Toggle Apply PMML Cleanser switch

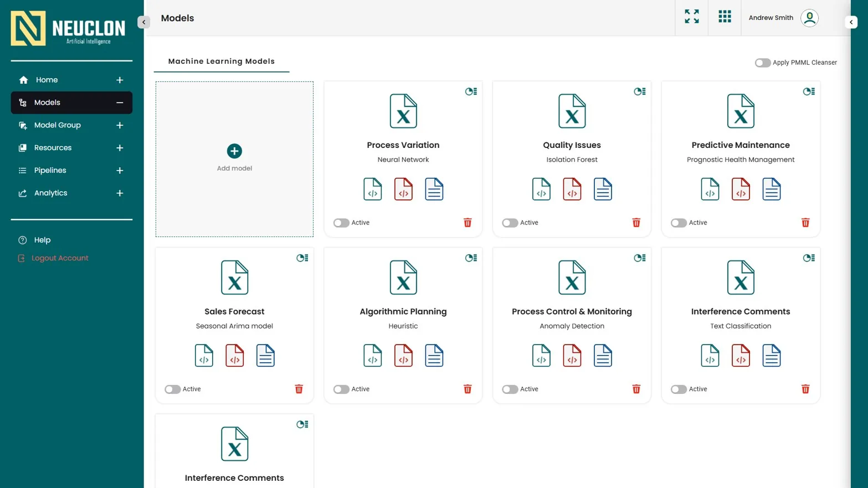763,63
